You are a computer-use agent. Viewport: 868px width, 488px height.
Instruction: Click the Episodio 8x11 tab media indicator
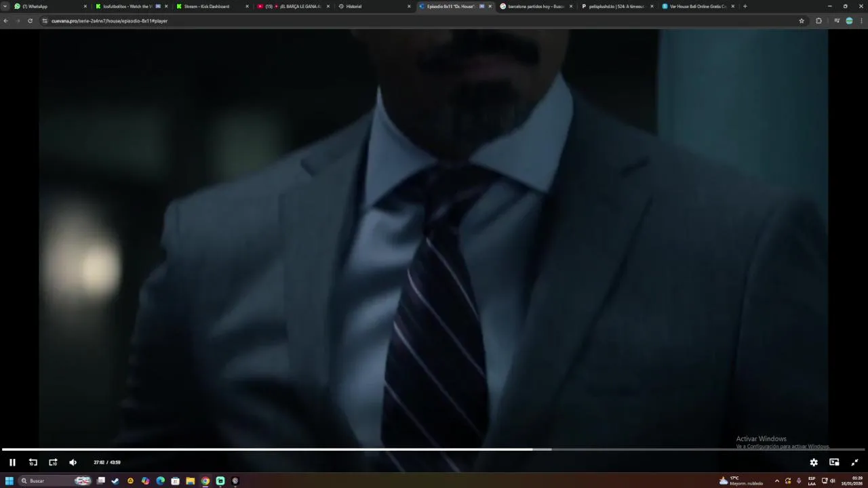[482, 6]
